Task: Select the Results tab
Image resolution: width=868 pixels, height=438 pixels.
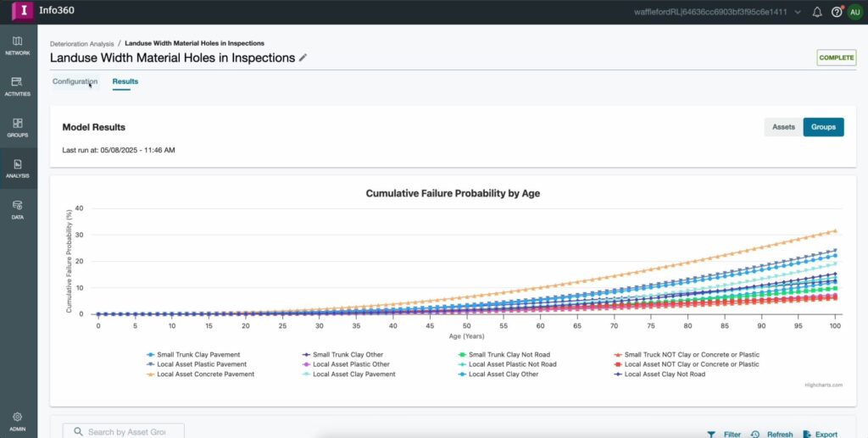Action: click(x=125, y=81)
